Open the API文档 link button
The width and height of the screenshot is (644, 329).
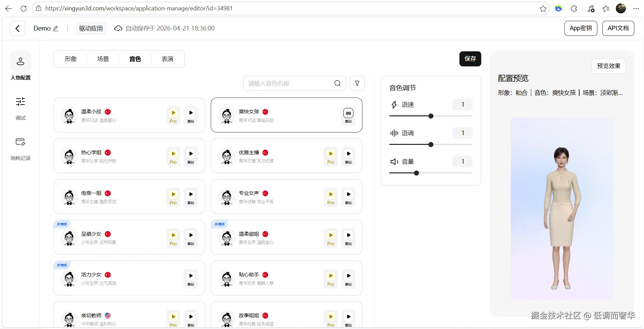[x=618, y=28]
